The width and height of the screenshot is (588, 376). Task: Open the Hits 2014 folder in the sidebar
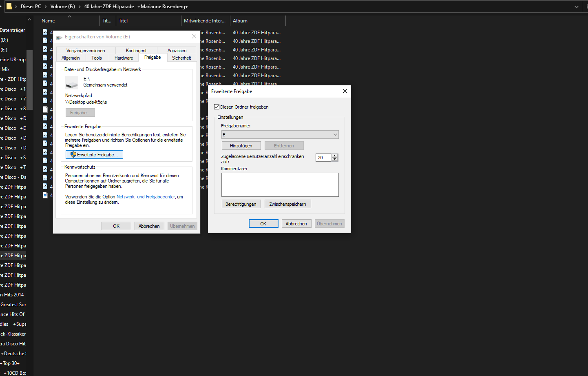[12, 295]
